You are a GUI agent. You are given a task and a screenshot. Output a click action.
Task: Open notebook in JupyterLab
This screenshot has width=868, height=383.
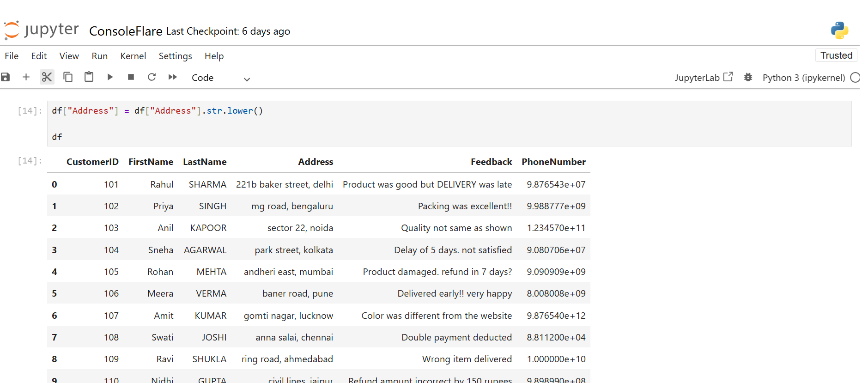pyautogui.click(x=703, y=78)
